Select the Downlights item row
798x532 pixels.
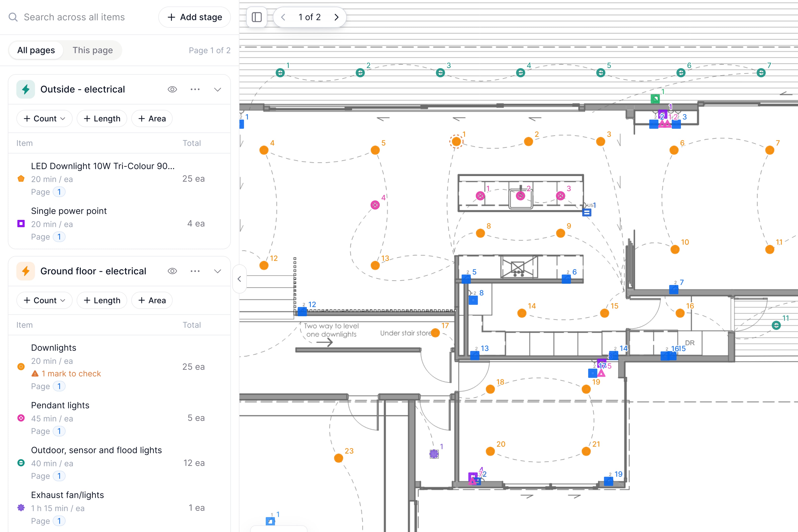pyautogui.click(x=119, y=367)
